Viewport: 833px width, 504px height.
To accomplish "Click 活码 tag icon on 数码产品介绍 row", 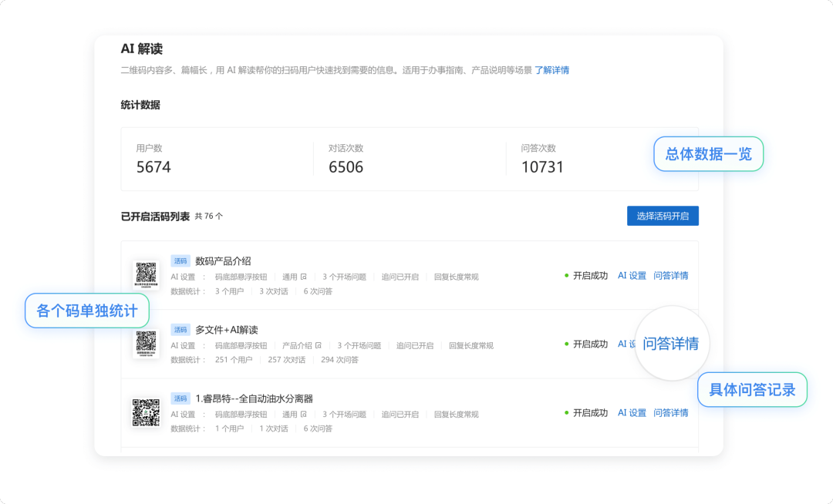I will pyautogui.click(x=180, y=261).
